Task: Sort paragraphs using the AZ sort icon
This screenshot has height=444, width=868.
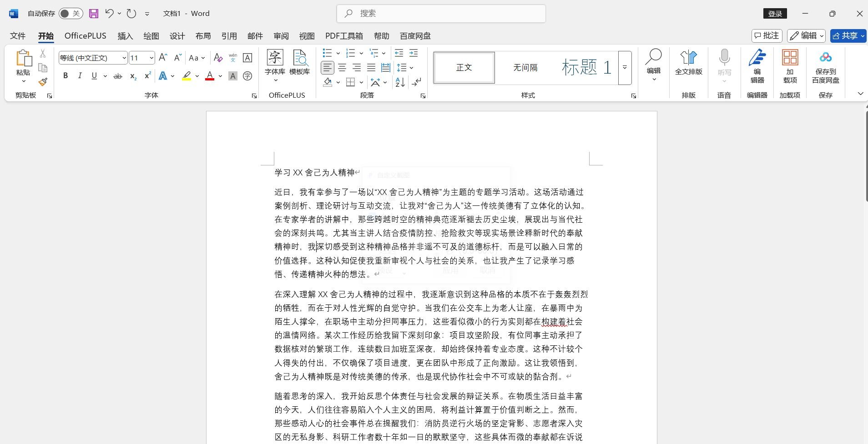Action: pos(399,82)
